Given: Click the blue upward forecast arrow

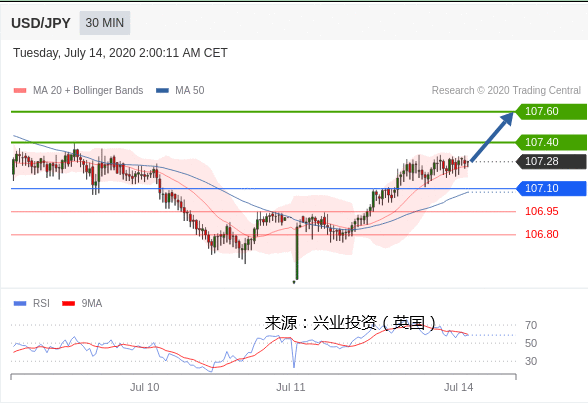Looking at the screenshot, I should click(492, 137).
